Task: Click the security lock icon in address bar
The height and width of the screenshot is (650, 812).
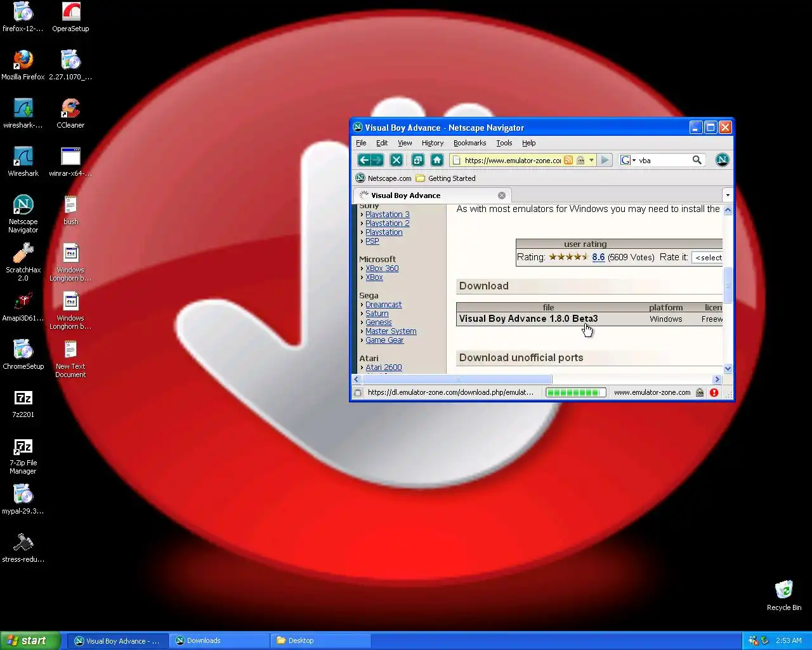Action: 580,160
